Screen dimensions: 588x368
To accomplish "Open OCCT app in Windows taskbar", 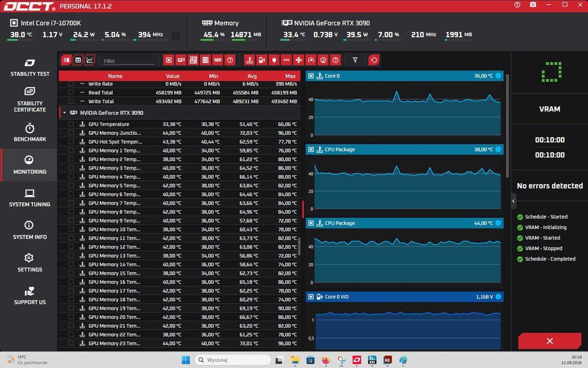I will pos(357,360).
